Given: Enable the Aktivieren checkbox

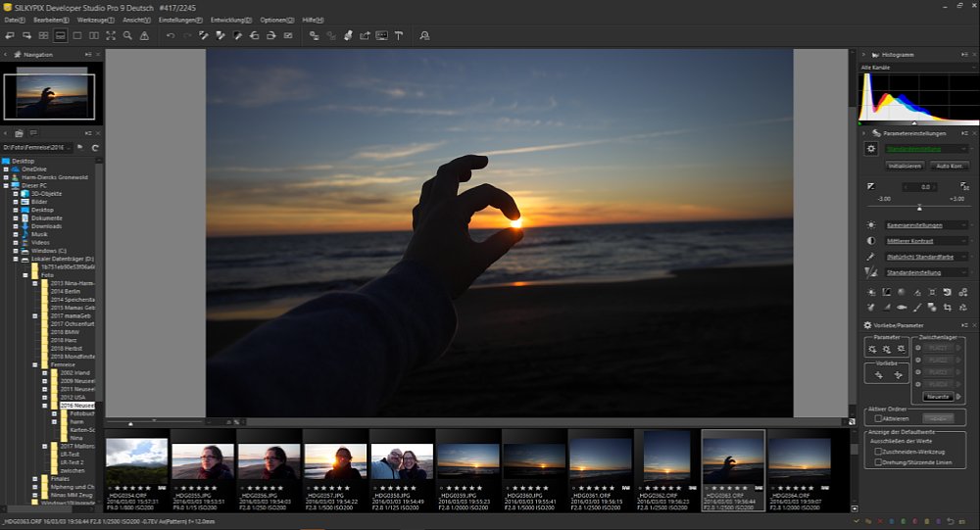Looking at the screenshot, I should [x=879, y=418].
